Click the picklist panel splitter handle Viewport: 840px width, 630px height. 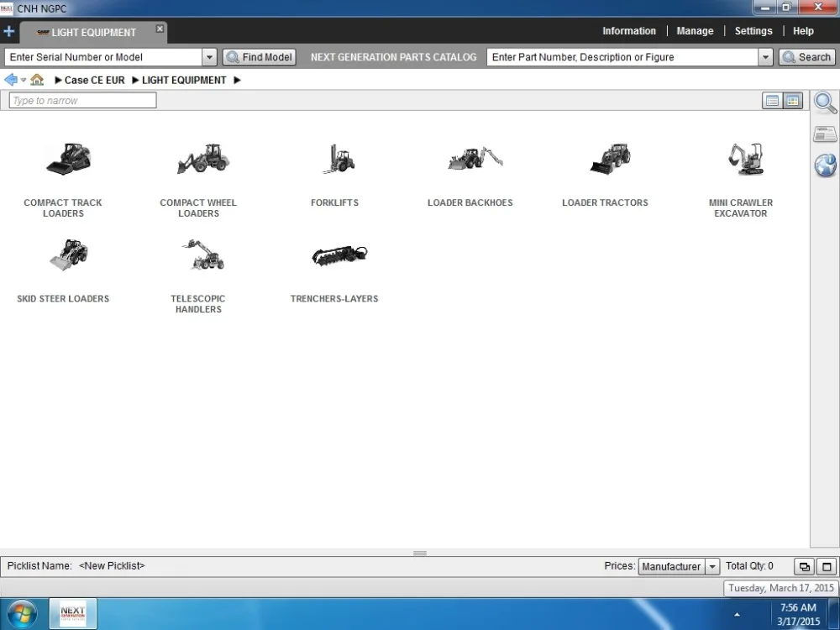420,554
